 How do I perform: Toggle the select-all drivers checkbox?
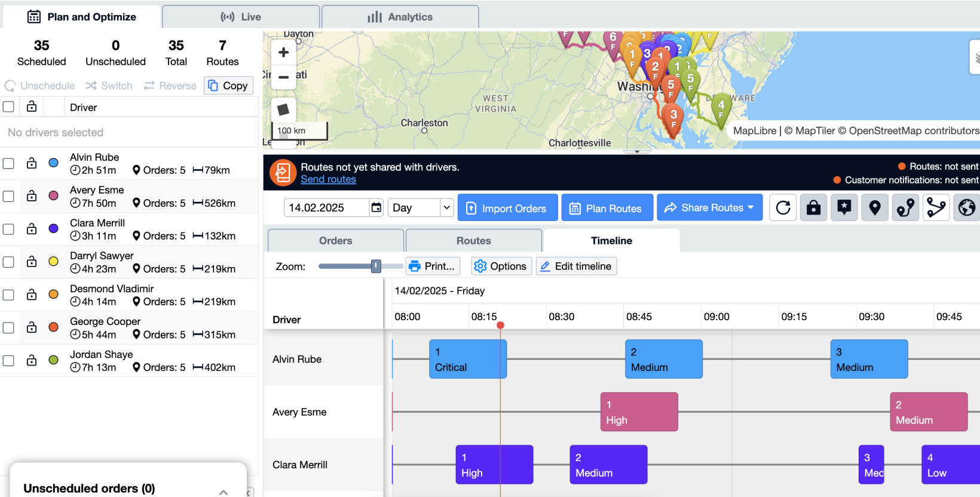[x=8, y=107]
